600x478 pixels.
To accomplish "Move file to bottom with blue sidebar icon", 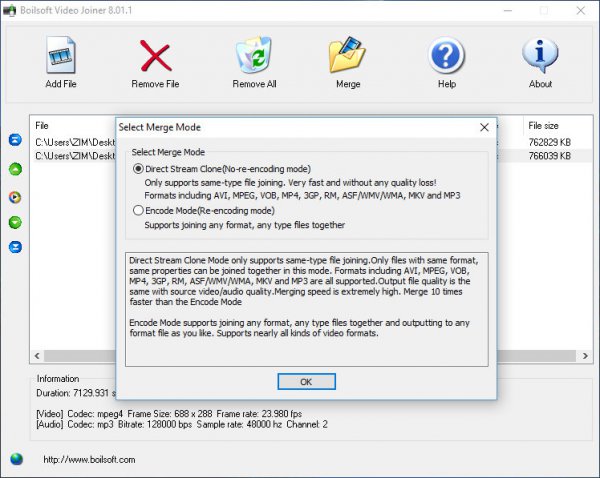I will 15,247.
